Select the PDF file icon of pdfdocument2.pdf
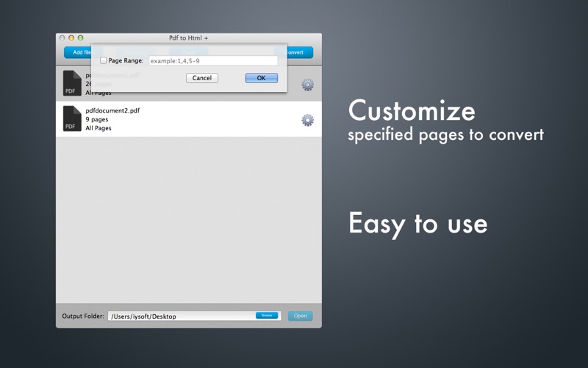The image size is (588, 368). pos(72,118)
